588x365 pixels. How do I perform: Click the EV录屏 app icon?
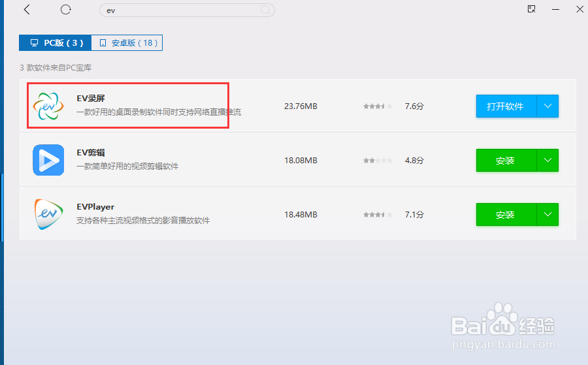[x=48, y=106]
